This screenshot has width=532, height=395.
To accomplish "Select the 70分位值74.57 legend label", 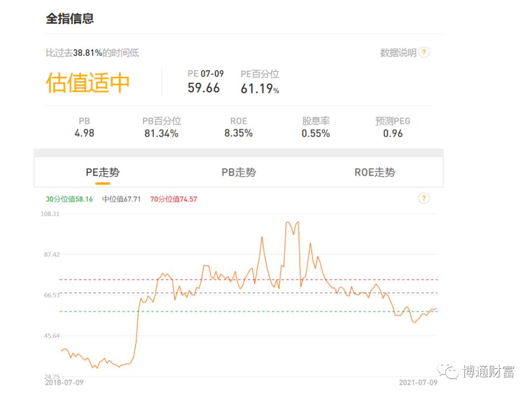I will 174,199.
